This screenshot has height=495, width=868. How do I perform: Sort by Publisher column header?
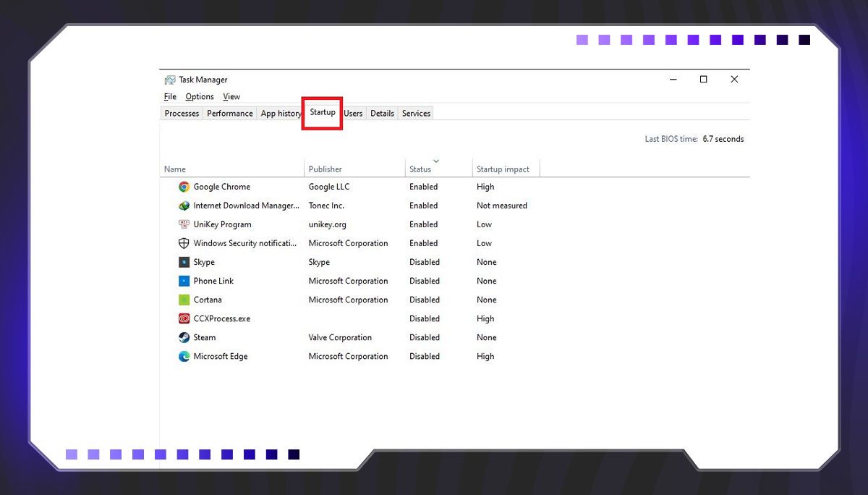tap(325, 169)
